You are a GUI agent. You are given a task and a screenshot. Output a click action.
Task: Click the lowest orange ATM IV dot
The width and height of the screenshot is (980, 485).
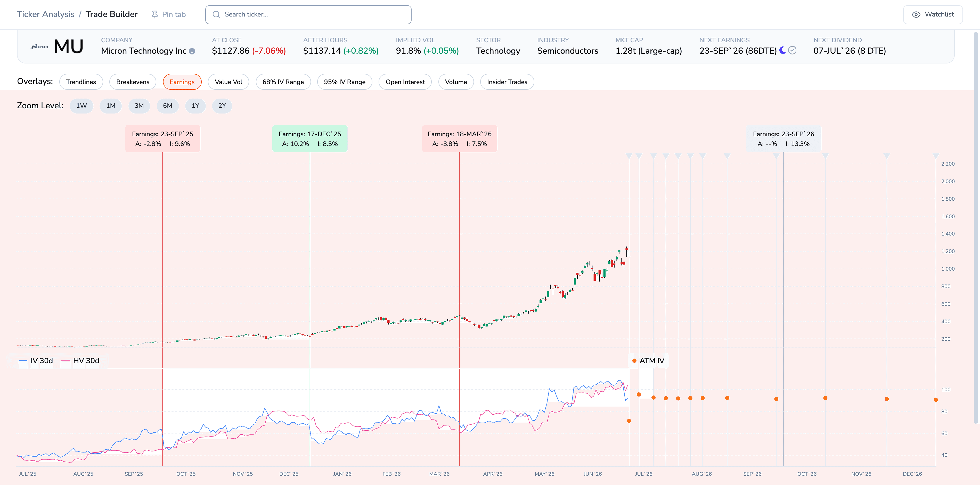629,421
